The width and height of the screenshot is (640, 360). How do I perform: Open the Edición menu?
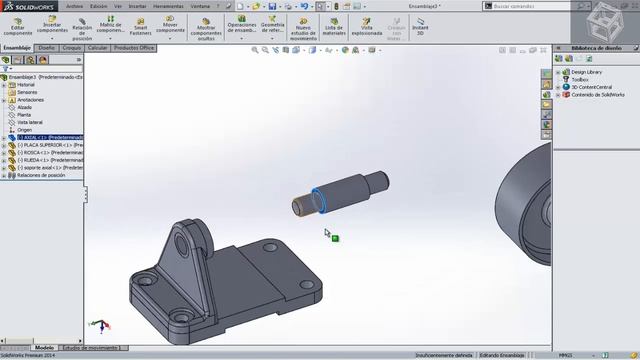click(x=98, y=6)
